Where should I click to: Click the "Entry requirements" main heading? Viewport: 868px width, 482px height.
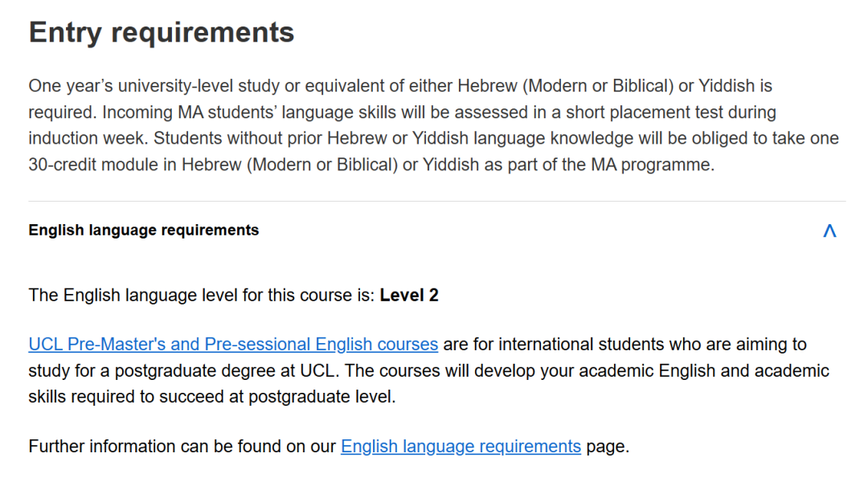162,33
